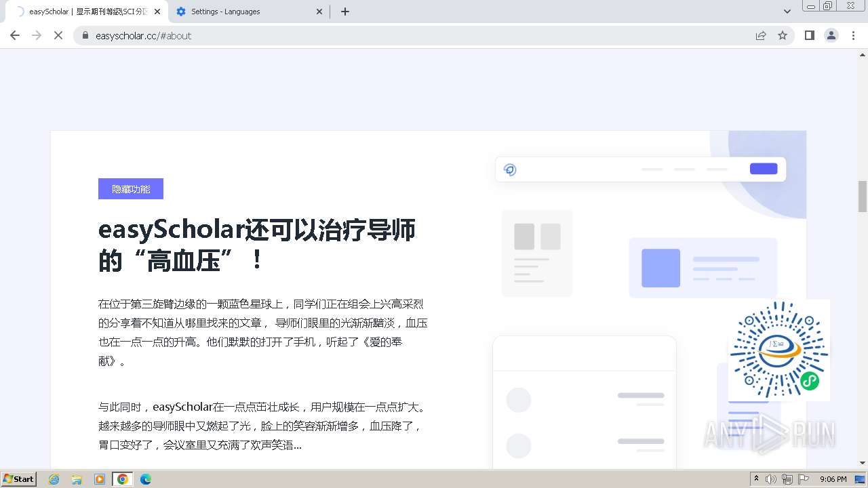Show hidden system tray icons

click(756, 479)
